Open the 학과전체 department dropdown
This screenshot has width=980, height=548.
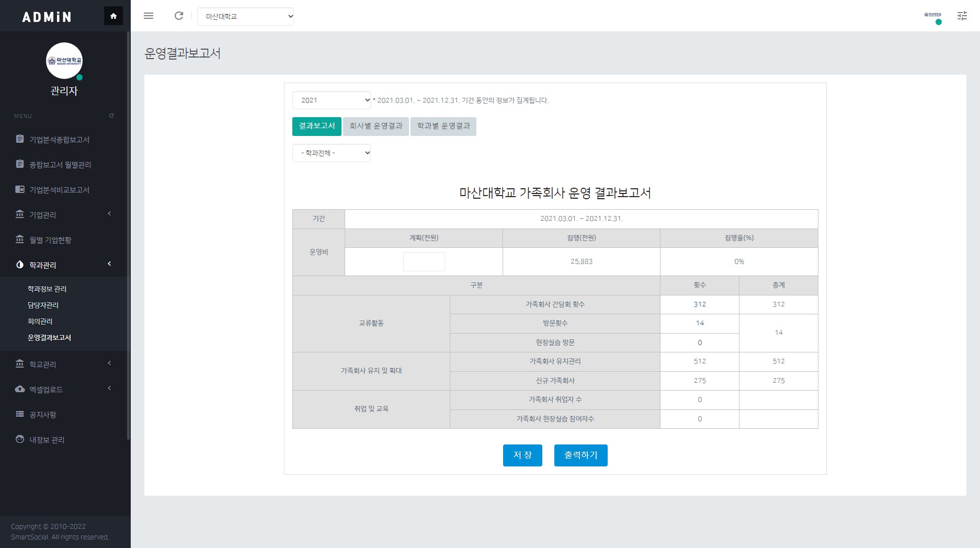331,153
